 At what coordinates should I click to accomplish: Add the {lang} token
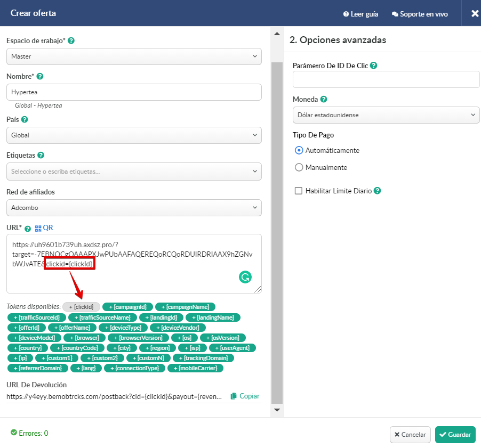[86, 368]
